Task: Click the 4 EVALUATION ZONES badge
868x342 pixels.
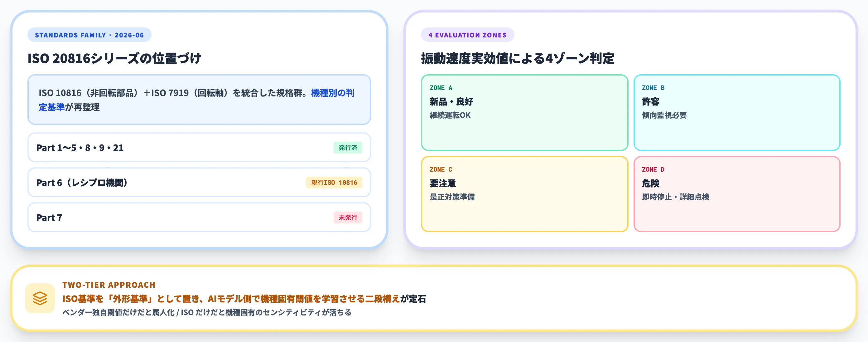Action: (467, 35)
